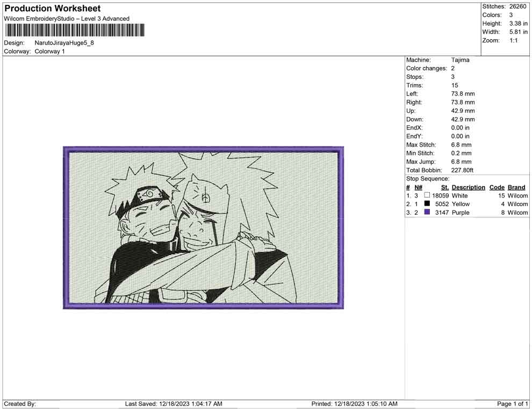Click the 'Right:' label

[414, 103]
